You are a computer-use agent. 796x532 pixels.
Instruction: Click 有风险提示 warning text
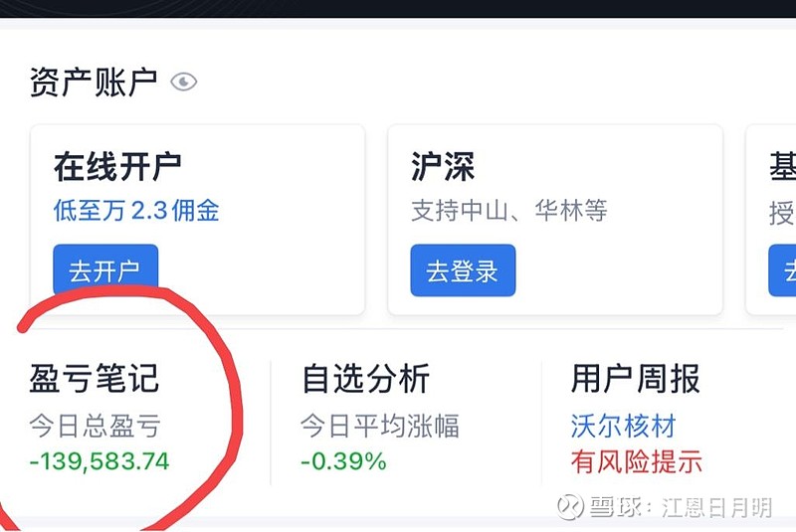tap(637, 461)
